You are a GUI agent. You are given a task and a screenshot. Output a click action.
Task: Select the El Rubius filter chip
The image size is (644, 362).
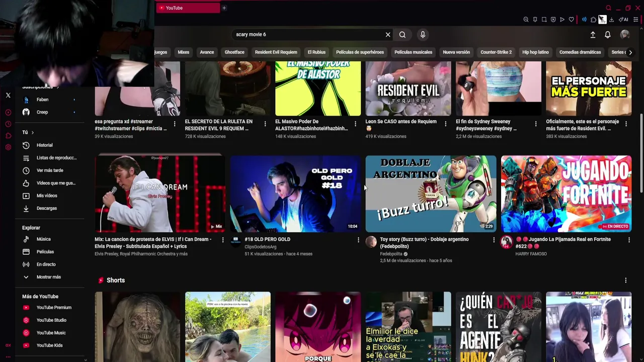point(316,52)
